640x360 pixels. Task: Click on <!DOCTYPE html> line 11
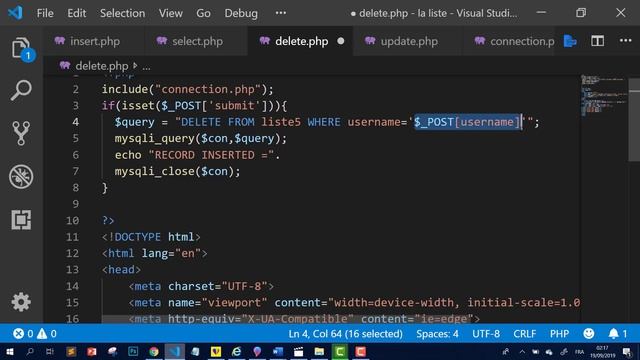[x=151, y=237]
